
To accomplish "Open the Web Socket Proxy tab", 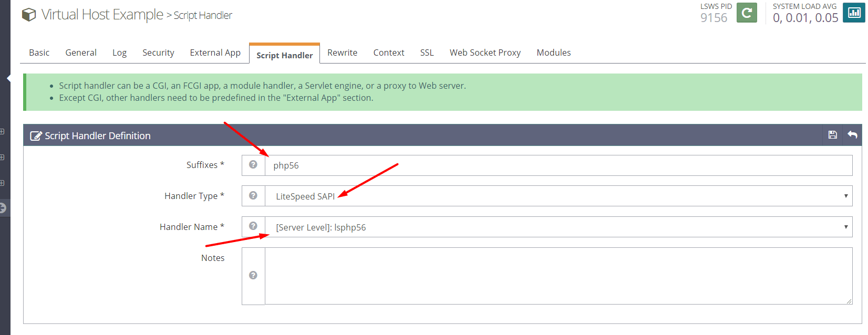I will click(485, 53).
